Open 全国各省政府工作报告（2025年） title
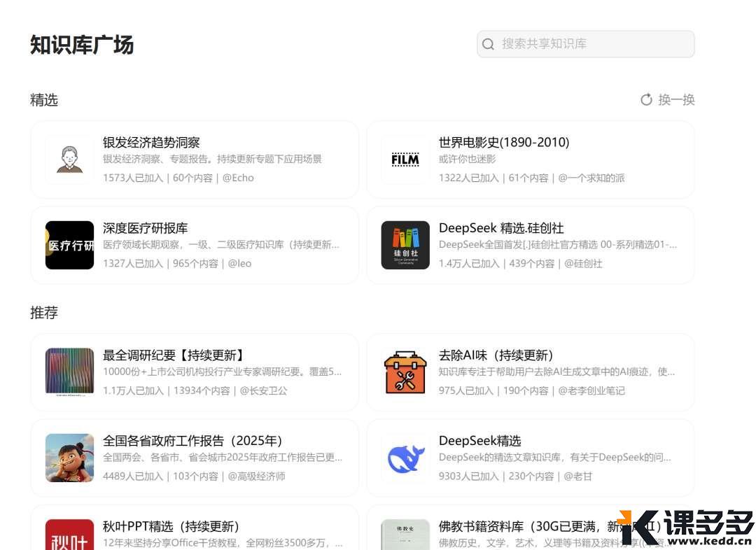Screen dimensions: 756x550 click(192, 441)
